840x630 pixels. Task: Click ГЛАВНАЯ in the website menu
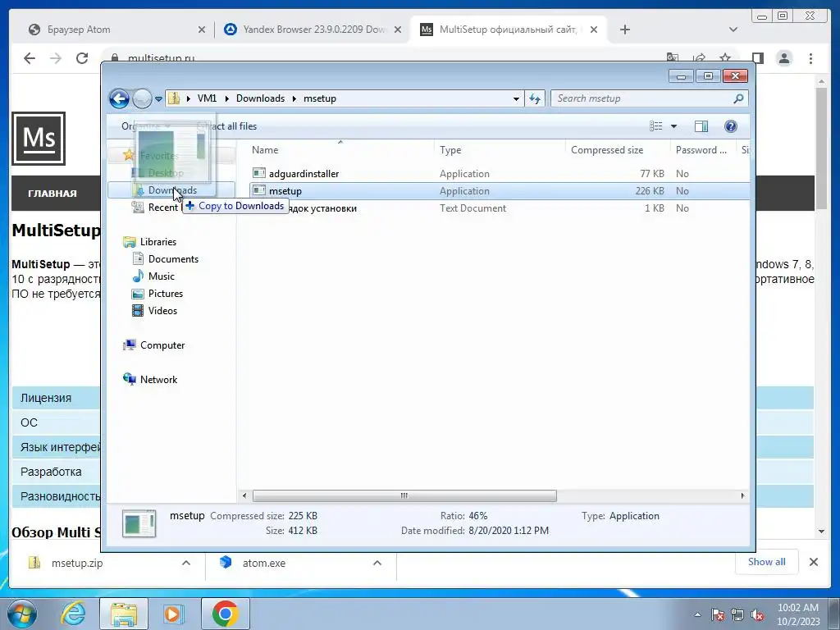[52, 194]
